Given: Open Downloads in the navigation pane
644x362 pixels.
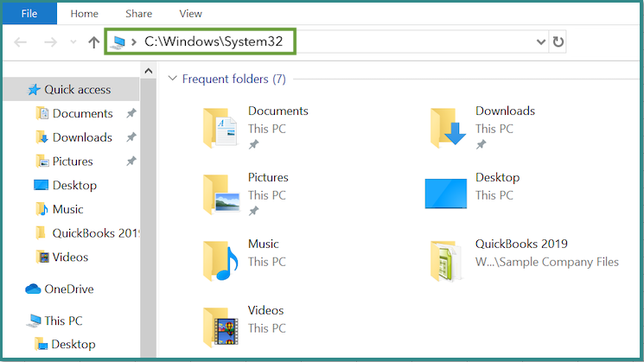Looking at the screenshot, I should pos(82,137).
